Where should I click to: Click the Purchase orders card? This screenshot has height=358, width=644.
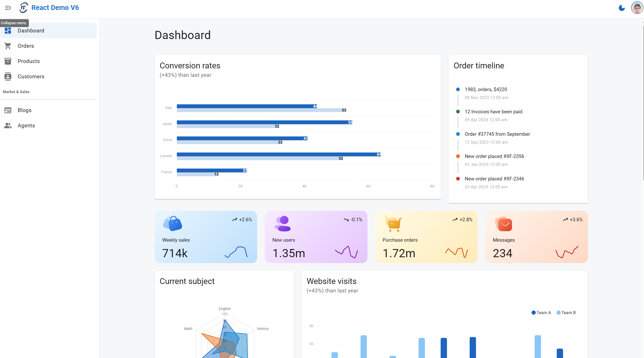426,237
